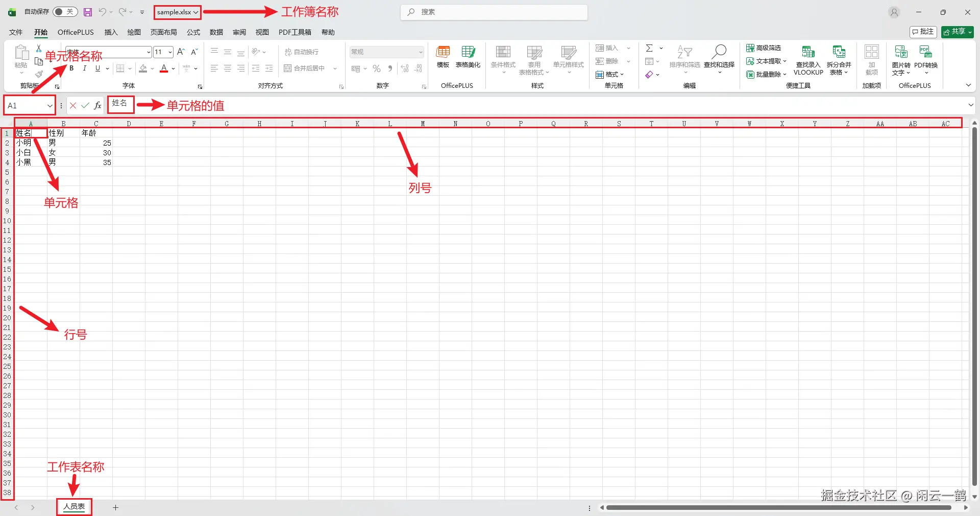Save the workbook with the purple disk icon

tap(88, 12)
